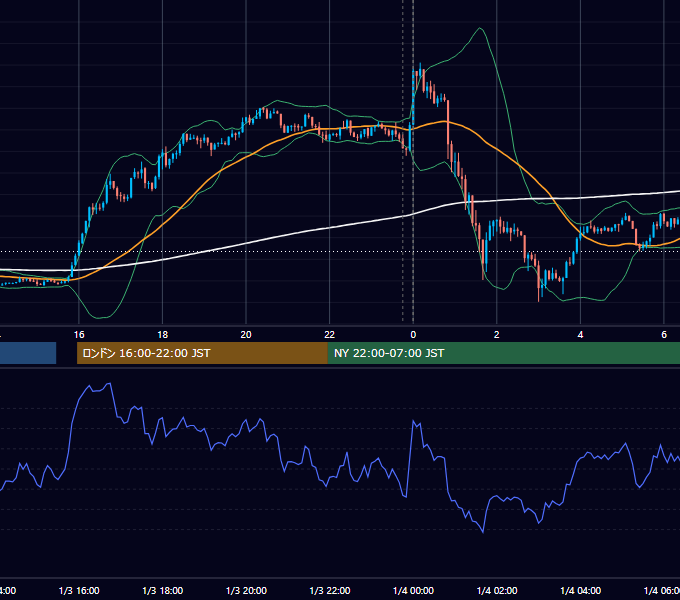
Task: Click the 1/4 00:00 date label
Action: tap(413, 590)
